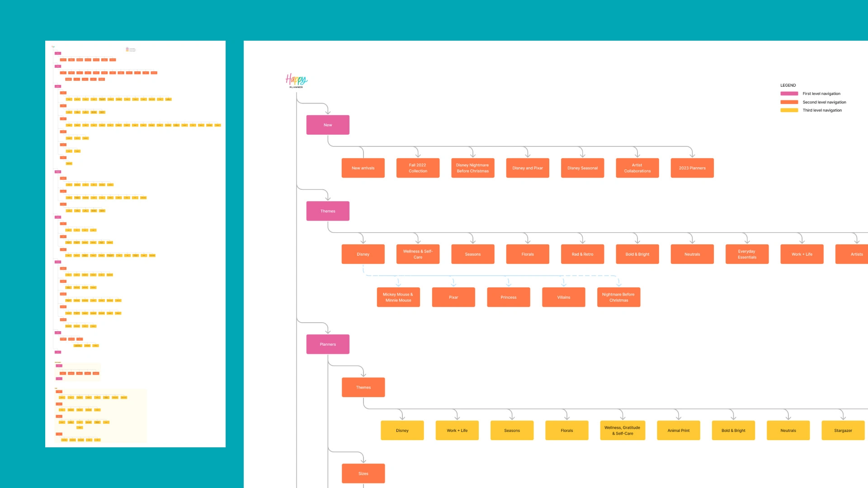Select the pink New navigation node
The width and height of the screenshot is (868, 488).
328,125
